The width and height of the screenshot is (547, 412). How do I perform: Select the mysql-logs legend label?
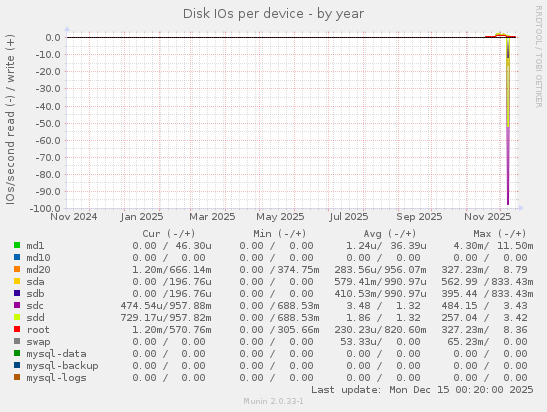[57, 378]
